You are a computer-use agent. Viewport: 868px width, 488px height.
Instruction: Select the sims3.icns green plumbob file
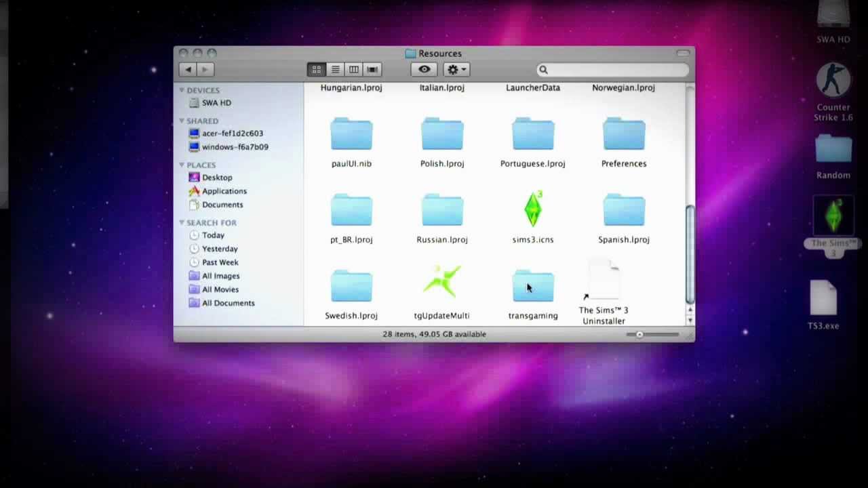pos(533,209)
